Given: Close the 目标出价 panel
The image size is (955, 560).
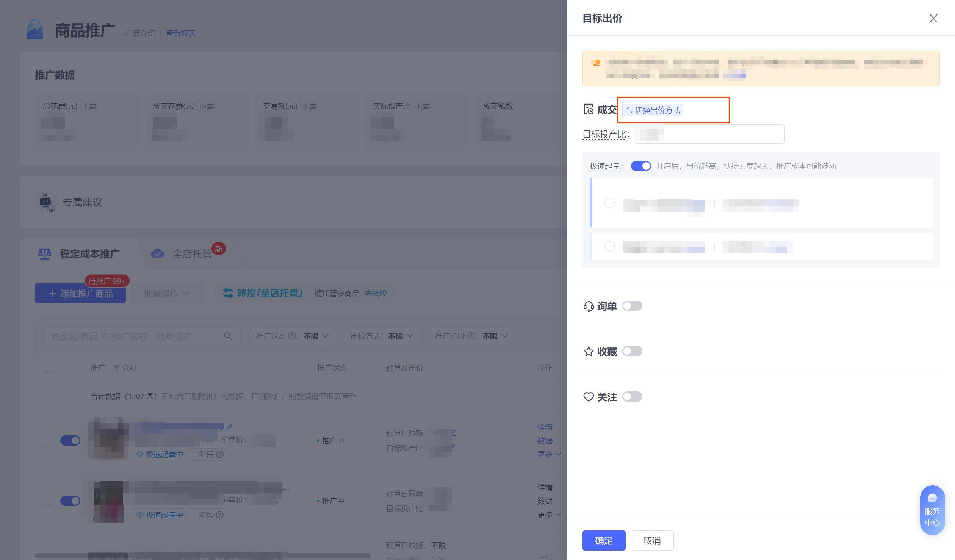Looking at the screenshot, I should (933, 18).
